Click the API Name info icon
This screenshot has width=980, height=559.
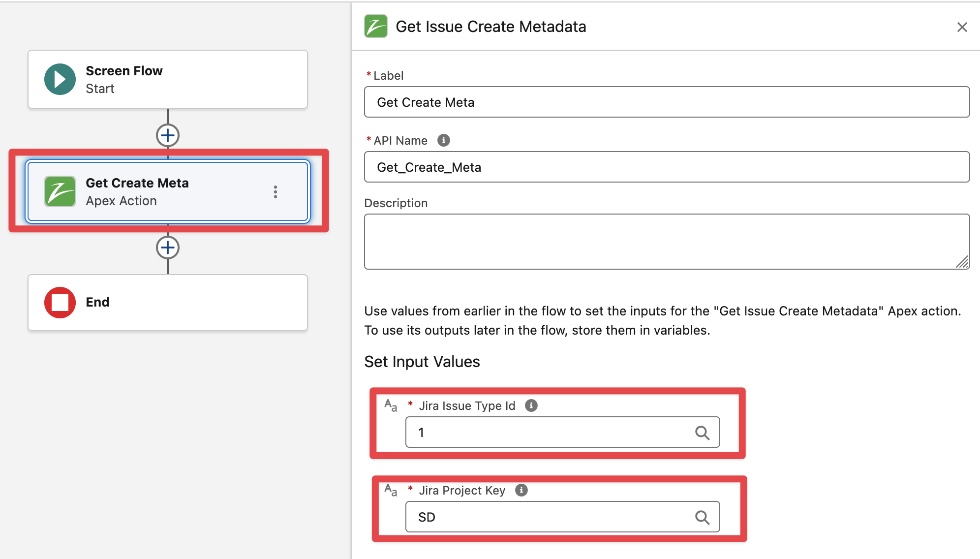[443, 140]
